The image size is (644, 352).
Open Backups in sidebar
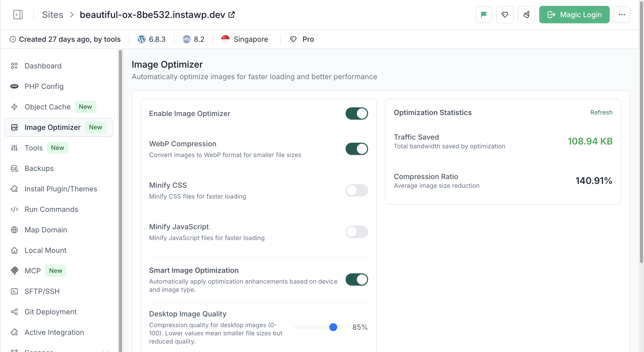[39, 168]
